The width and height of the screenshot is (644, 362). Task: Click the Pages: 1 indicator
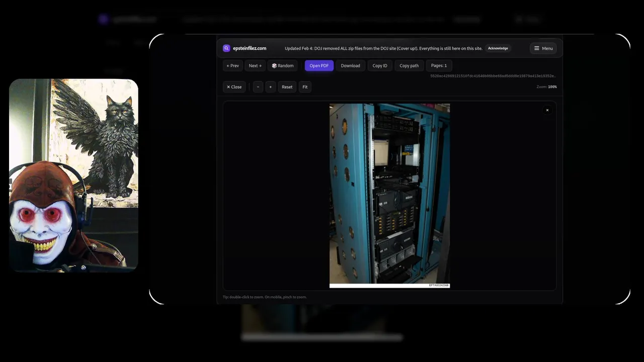[x=439, y=65]
